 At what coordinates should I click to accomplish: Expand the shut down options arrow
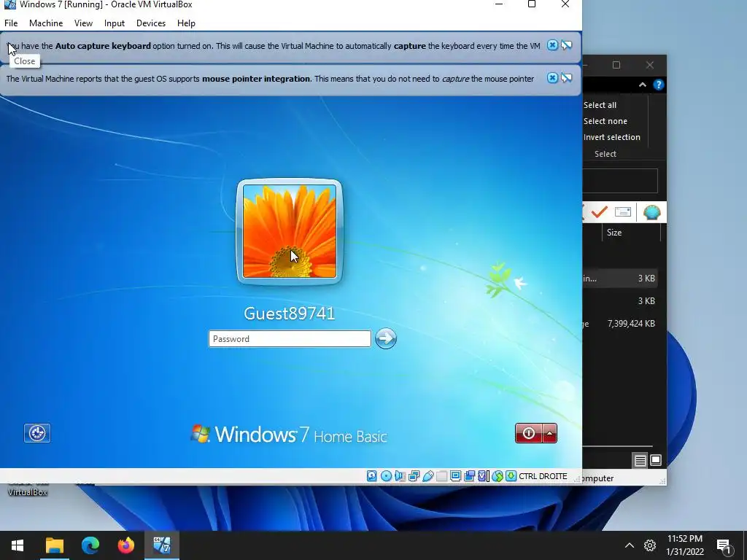[x=550, y=433]
